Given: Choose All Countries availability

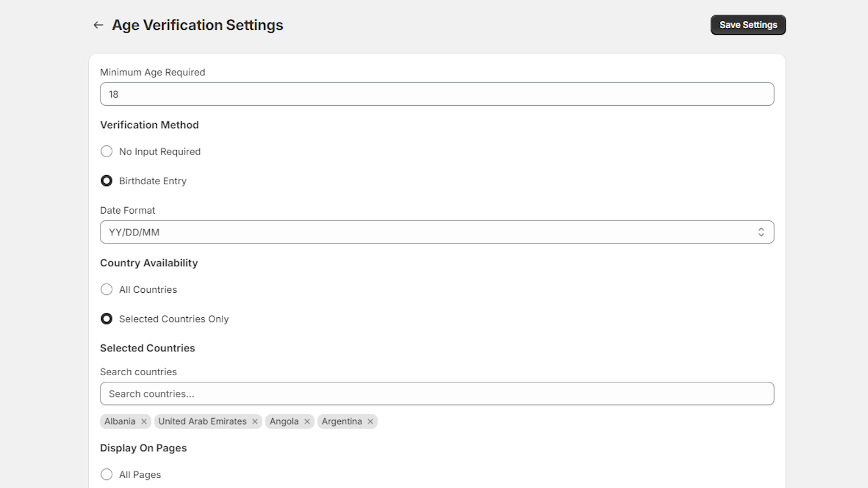Looking at the screenshot, I should click(106, 290).
